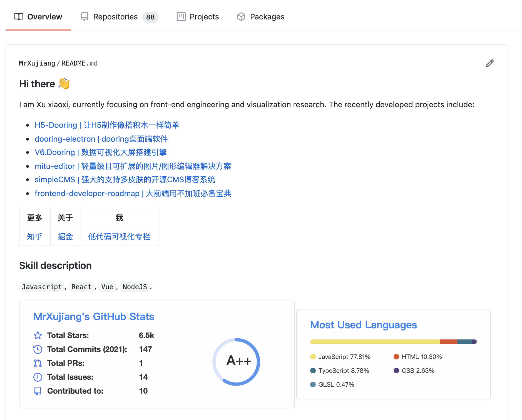
Task: Open the mitu-editor project link
Action: tap(133, 166)
